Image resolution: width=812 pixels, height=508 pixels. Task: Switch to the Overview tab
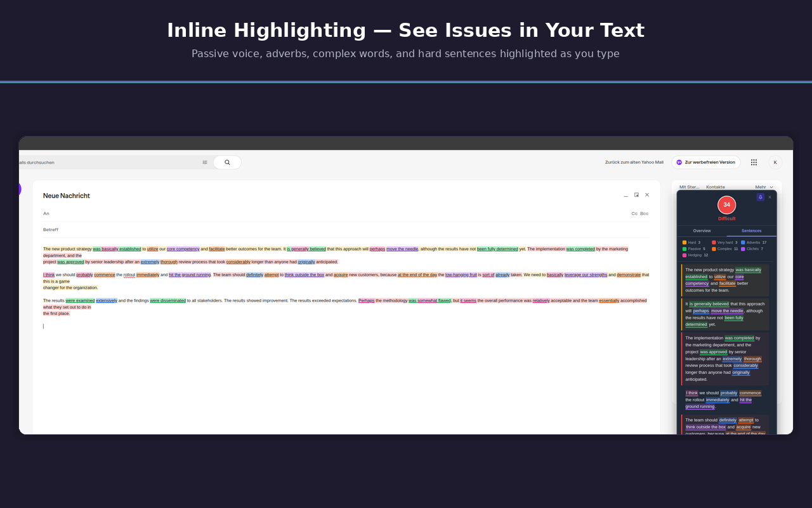click(702, 231)
